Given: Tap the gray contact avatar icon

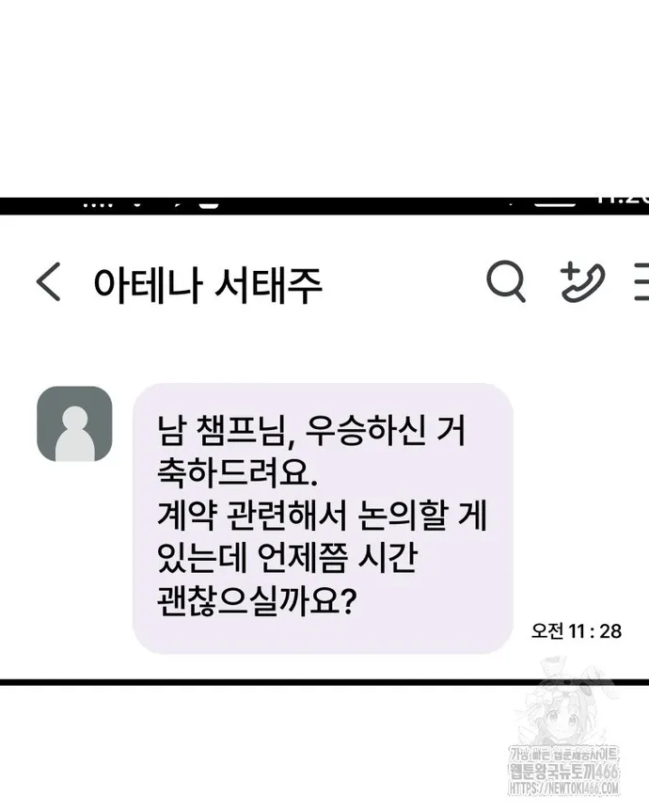Looking at the screenshot, I should pyautogui.click(x=74, y=423).
